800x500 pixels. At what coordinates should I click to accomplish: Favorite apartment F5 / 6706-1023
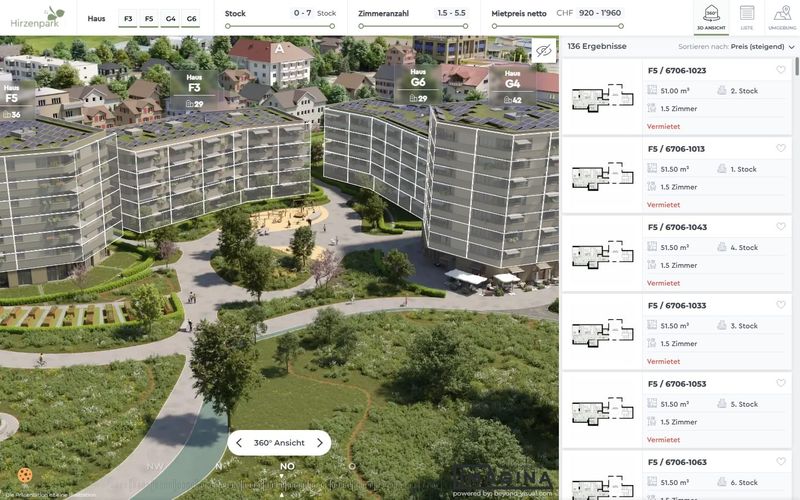point(781,70)
